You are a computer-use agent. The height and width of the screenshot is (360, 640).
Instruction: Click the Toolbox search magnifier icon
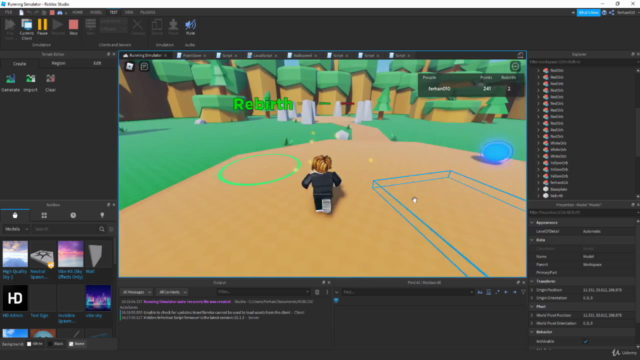[x=102, y=229]
